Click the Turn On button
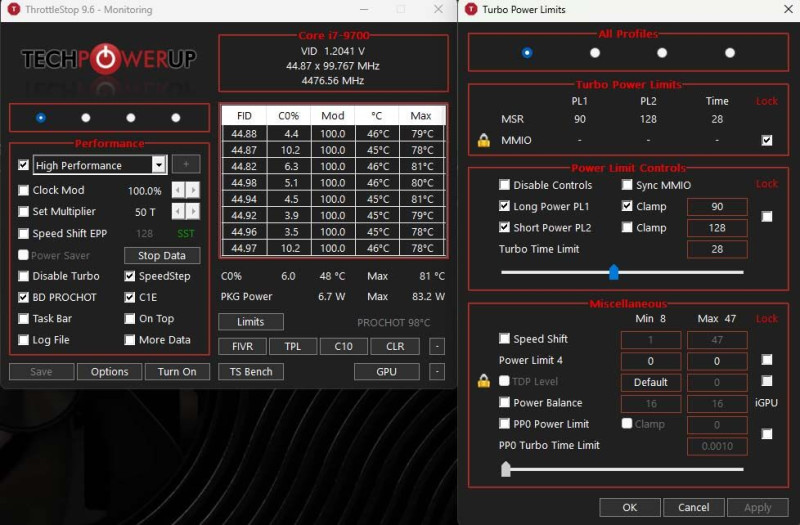This screenshot has height=525, width=800. point(177,371)
